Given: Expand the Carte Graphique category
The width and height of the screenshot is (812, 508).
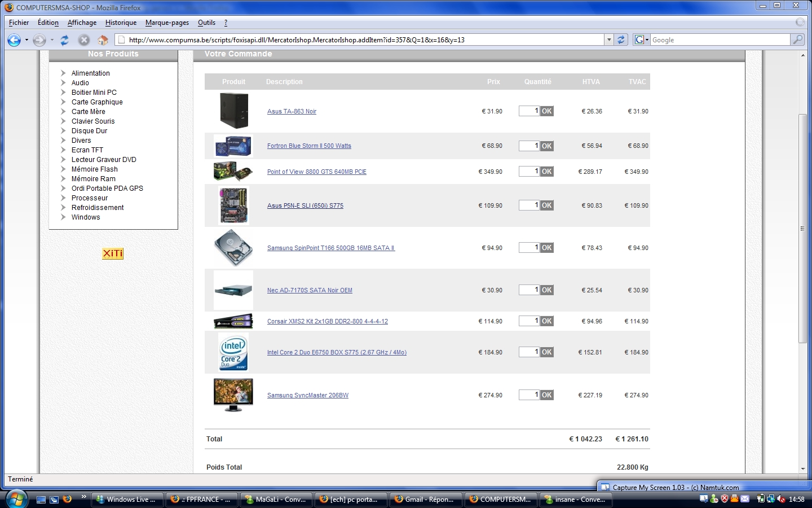Looking at the screenshot, I should click(x=96, y=102).
